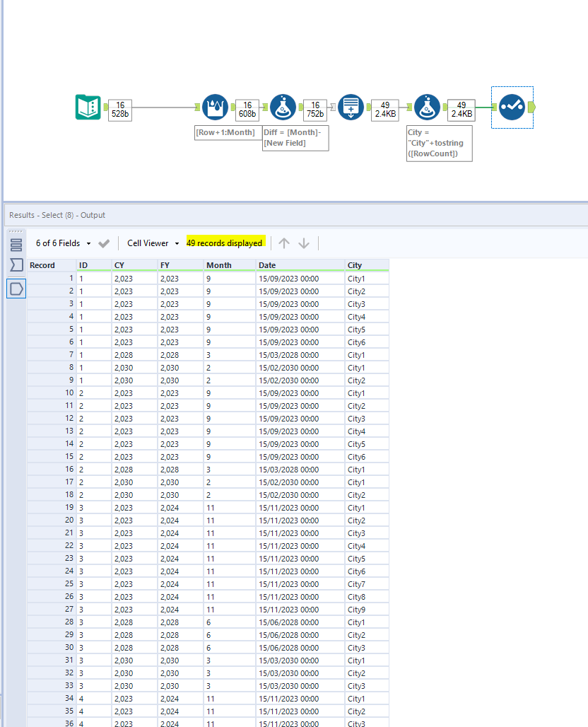Screen dimensions: 588x727
Task: Open the Input Data tool on the canvas
Action: pyautogui.click(x=88, y=107)
